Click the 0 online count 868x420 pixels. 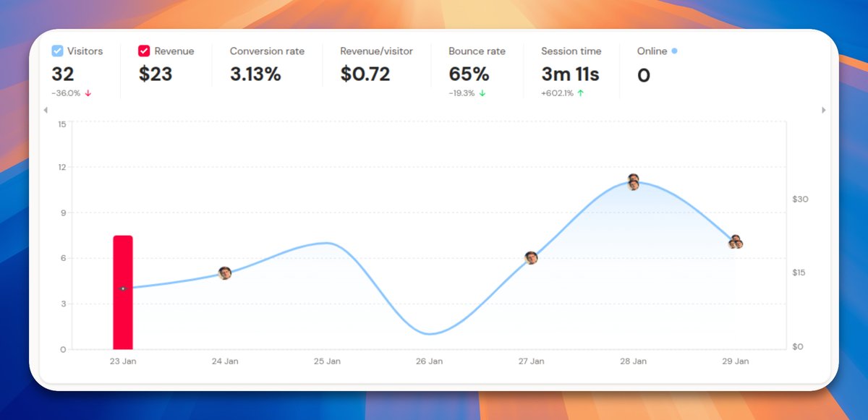(644, 75)
